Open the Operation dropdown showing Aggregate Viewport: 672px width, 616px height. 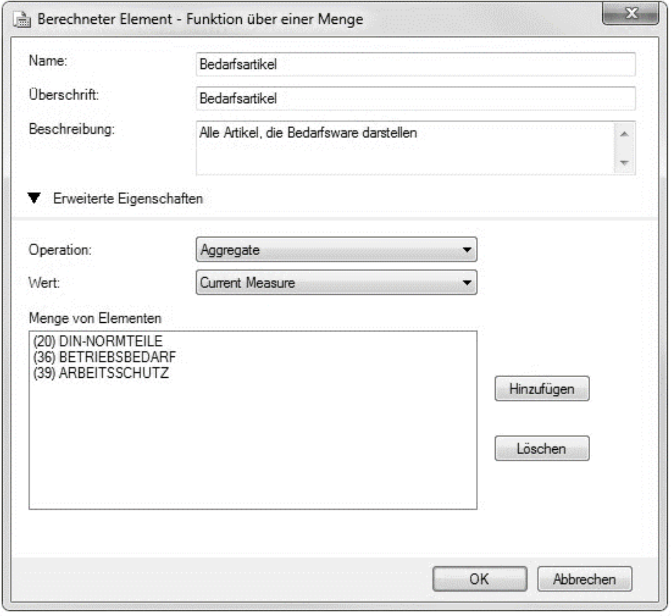pos(336,249)
